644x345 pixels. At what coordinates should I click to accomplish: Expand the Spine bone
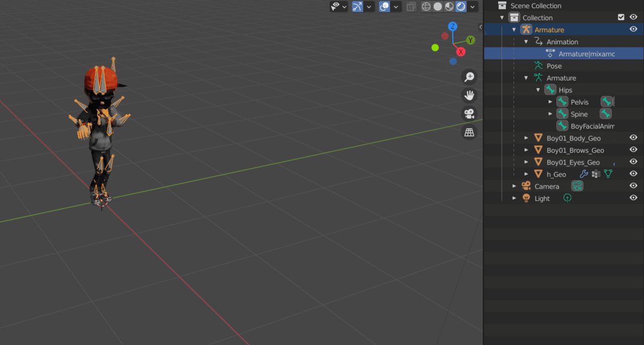click(x=550, y=114)
